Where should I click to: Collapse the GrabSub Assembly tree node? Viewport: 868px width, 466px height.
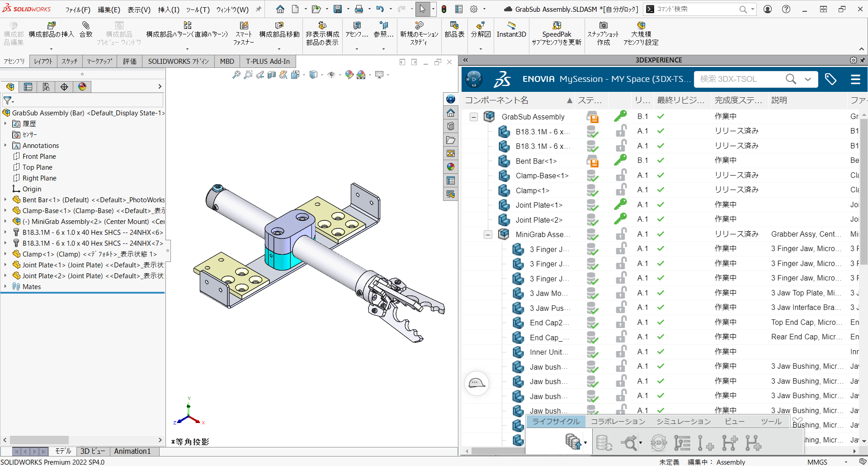pos(473,117)
